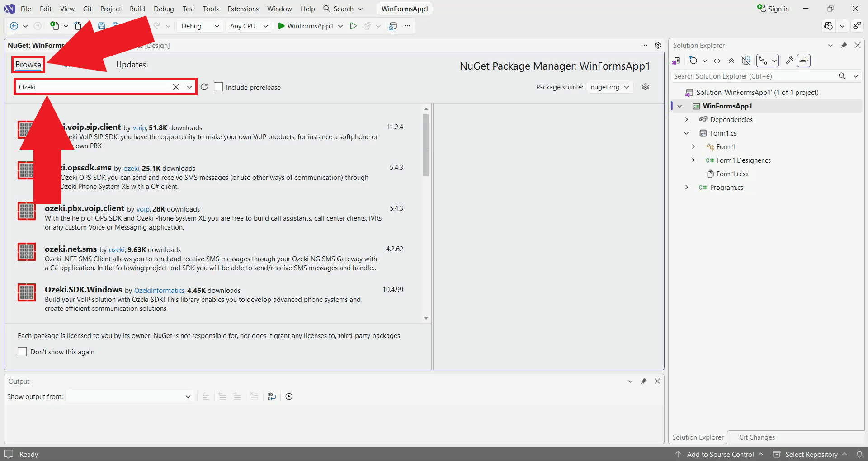
Task: Open the Search box in title bar
Action: (343, 9)
